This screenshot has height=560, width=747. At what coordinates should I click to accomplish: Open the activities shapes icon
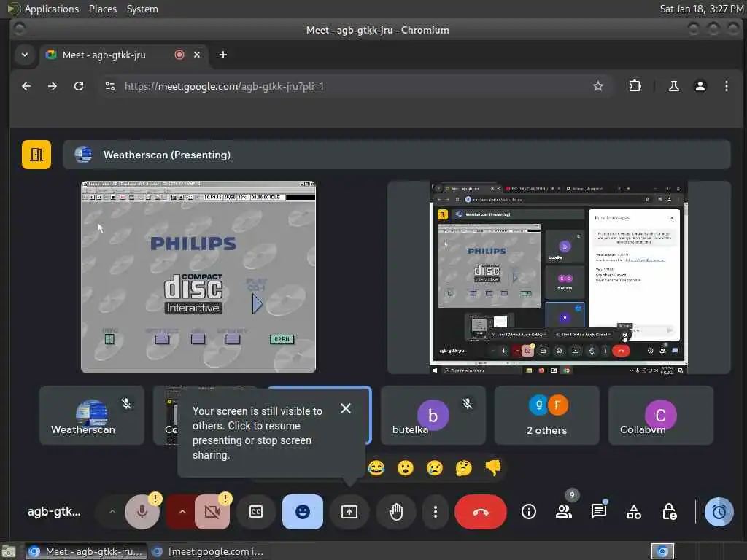coord(634,512)
